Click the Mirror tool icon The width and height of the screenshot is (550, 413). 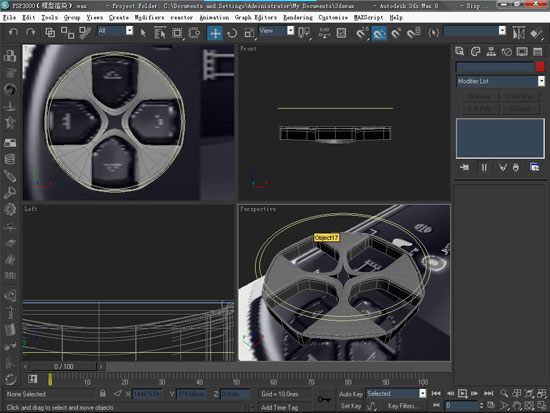coord(518,33)
